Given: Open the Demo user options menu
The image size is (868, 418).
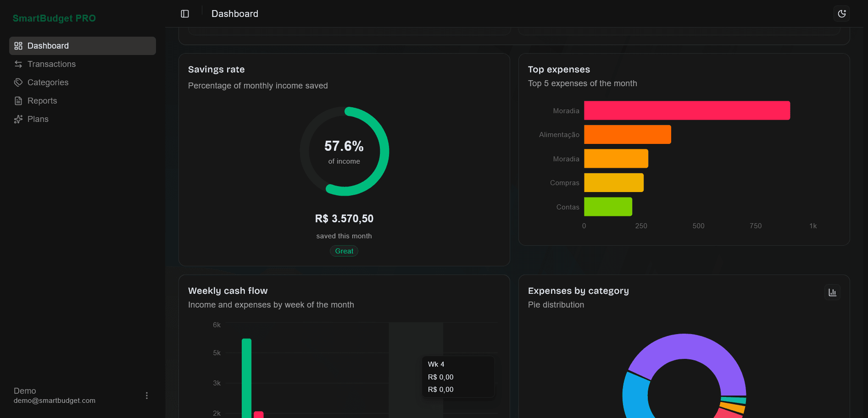Looking at the screenshot, I should (147, 396).
